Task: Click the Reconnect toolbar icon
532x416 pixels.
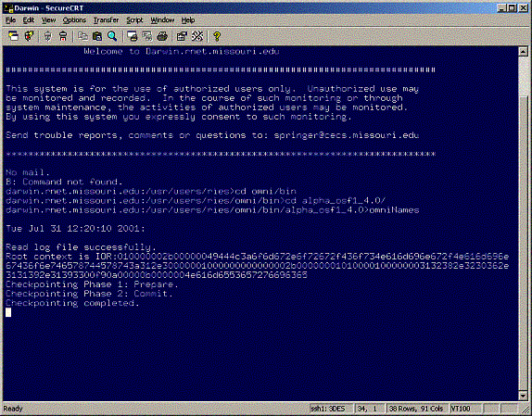Action: point(48,36)
